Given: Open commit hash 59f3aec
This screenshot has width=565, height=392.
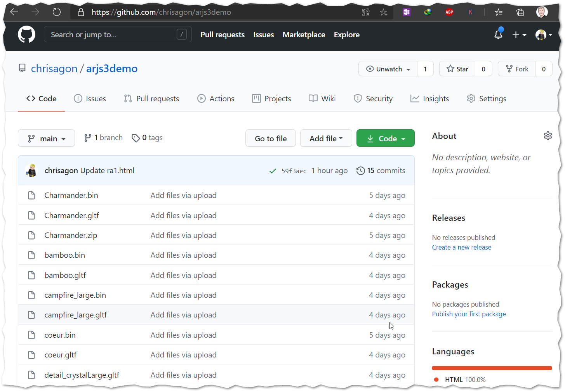Looking at the screenshot, I should click(x=294, y=171).
